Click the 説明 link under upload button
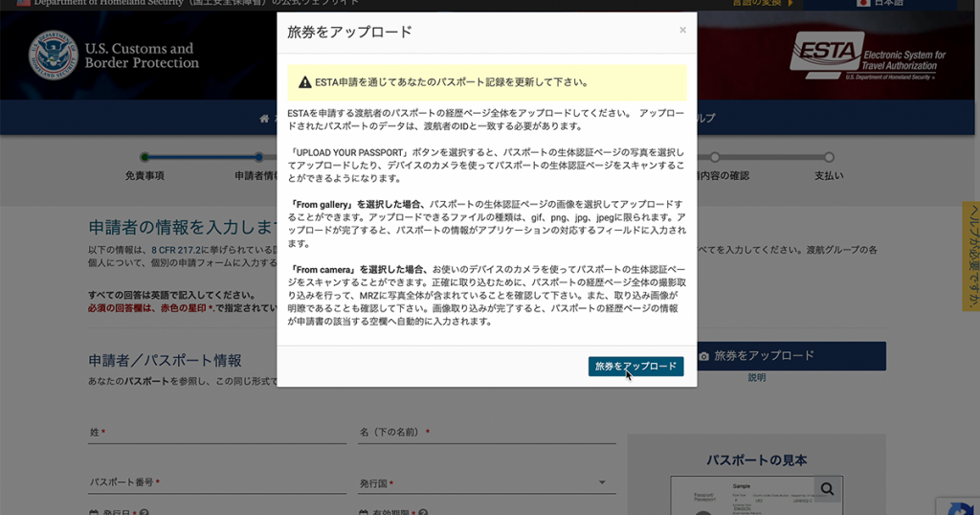980x515 pixels. pos(757,378)
